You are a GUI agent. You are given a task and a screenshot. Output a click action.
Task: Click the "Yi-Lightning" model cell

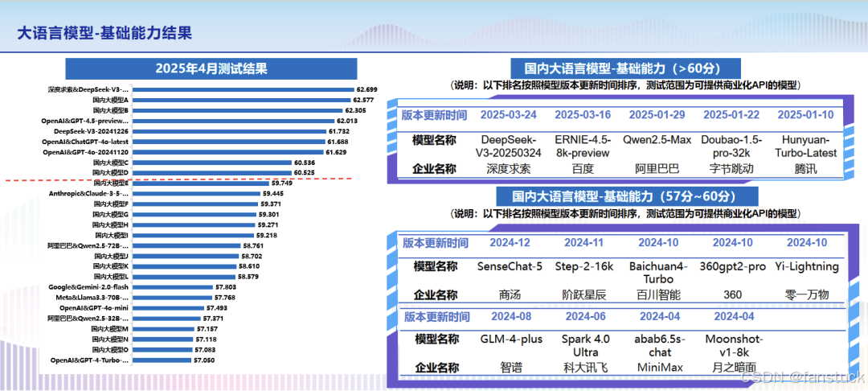tap(807, 266)
